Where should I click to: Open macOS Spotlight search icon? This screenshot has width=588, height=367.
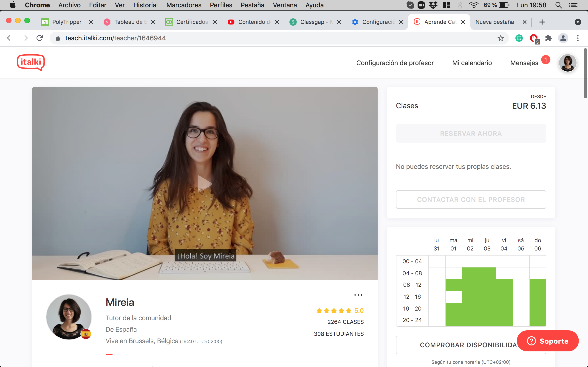[x=558, y=5]
